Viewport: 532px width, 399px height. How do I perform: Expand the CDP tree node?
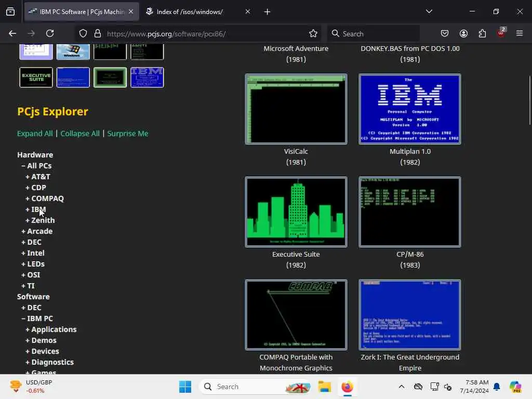click(36, 187)
